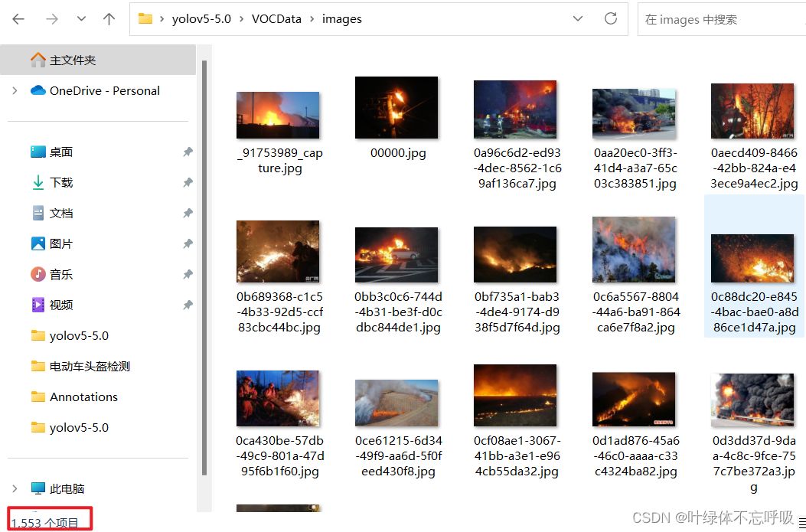Select image 0ca430be-57db thumbnail
Image resolution: width=806 pixels, height=532 pixels.
coord(278,398)
